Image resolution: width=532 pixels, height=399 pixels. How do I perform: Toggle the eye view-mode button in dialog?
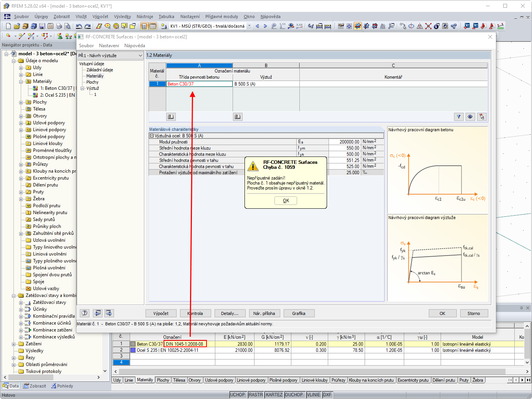pos(470,117)
